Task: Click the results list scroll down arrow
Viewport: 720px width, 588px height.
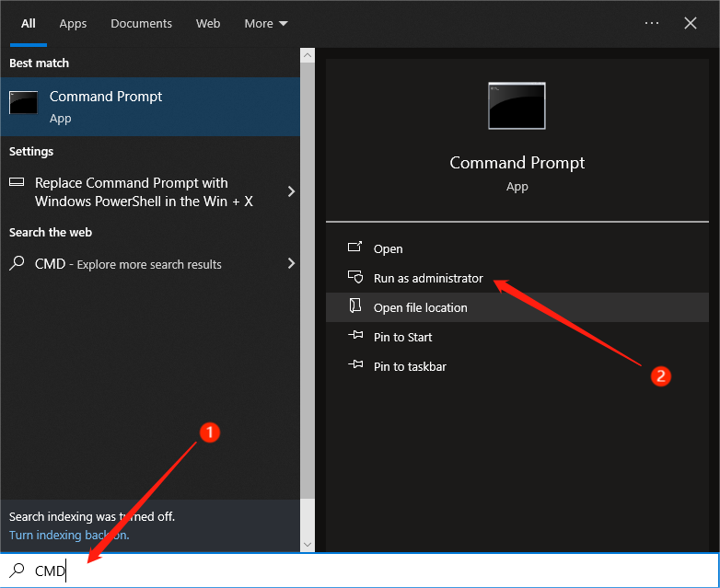Action: [x=308, y=545]
